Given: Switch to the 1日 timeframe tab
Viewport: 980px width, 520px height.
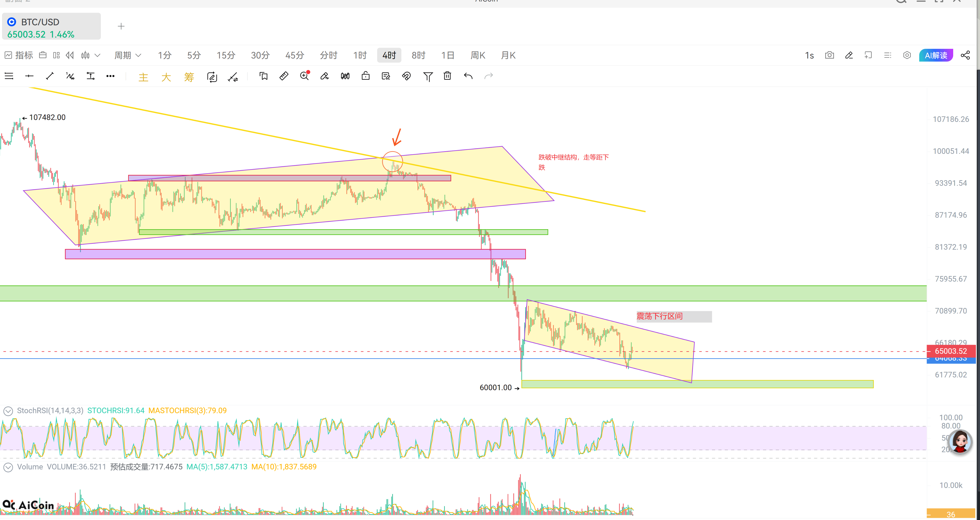Looking at the screenshot, I should (x=447, y=56).
